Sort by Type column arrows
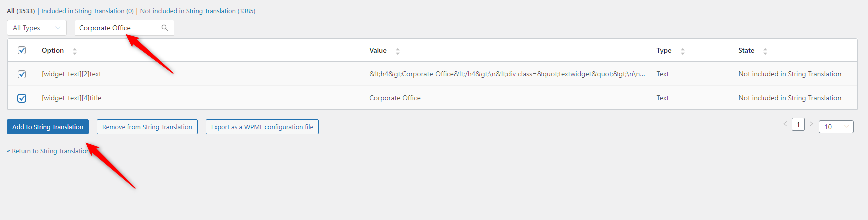This screenshot has width=868, height=220. click(x=683, y=51)
